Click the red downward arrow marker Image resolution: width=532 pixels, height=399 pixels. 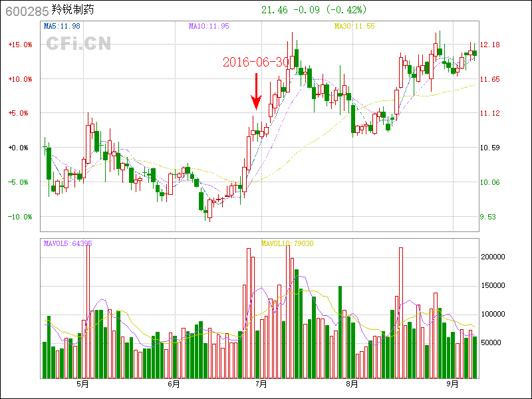pos(255,92)
